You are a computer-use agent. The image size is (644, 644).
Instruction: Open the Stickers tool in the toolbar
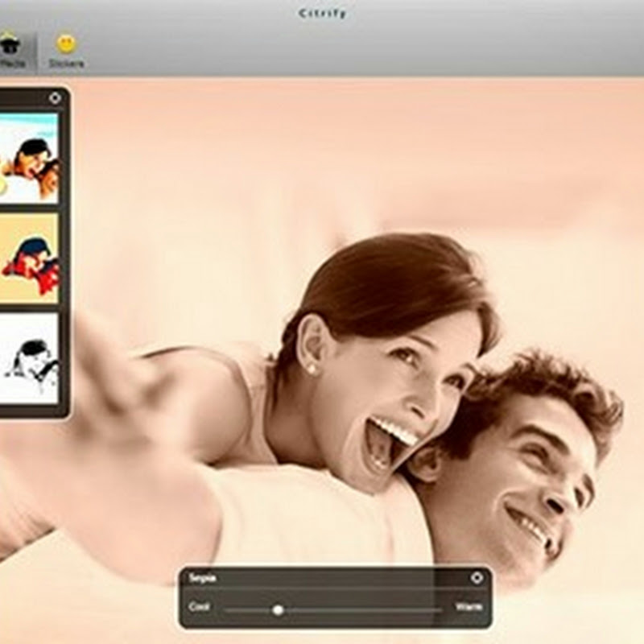[66, 52]
